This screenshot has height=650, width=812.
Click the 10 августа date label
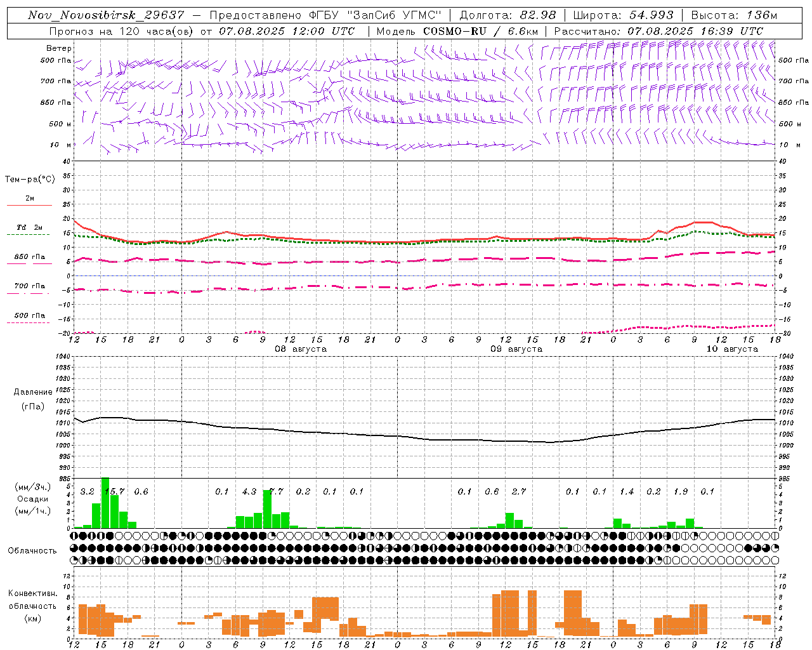732,349
